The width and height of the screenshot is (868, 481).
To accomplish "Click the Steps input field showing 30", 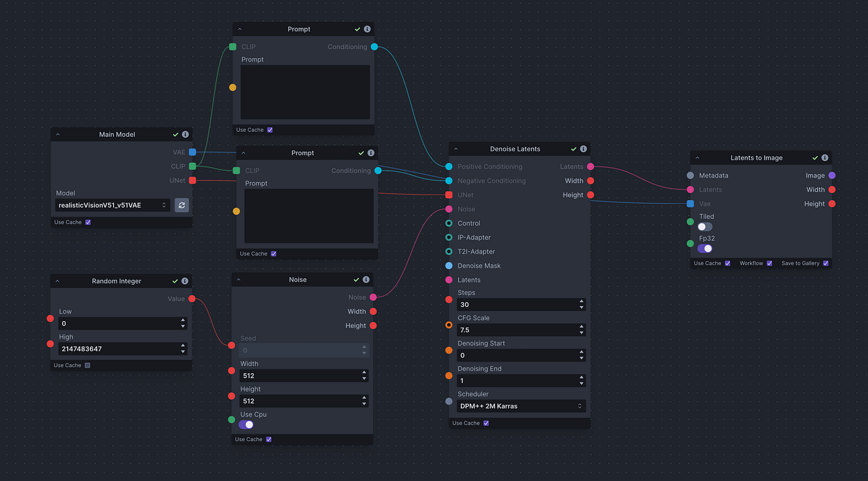I will pos(518,305).
